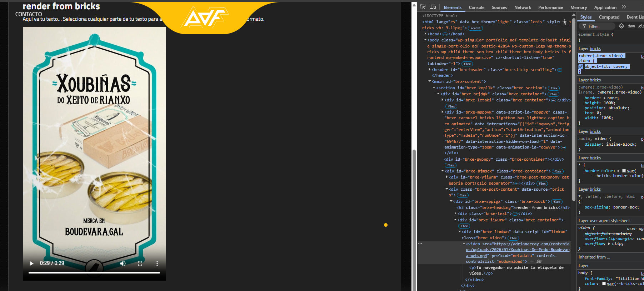Play the Xoubiñas video
644x291 pixels.
[x=32, y=264]
